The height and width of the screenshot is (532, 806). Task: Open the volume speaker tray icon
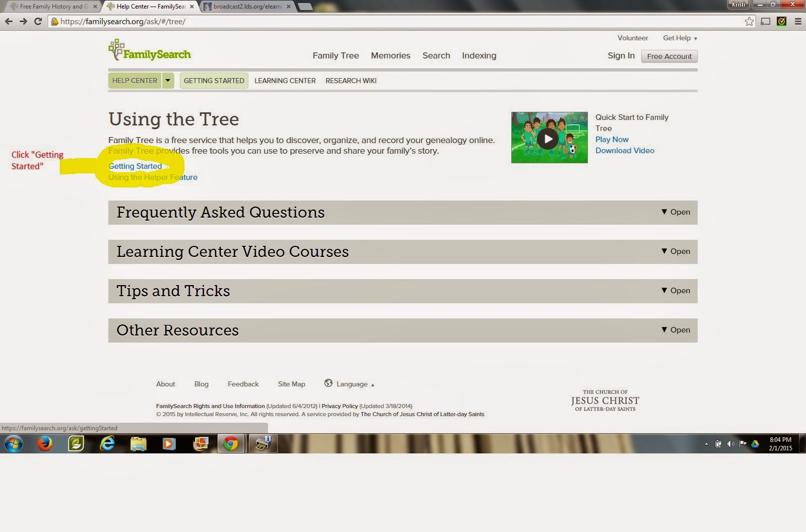[x=730, y=444]
